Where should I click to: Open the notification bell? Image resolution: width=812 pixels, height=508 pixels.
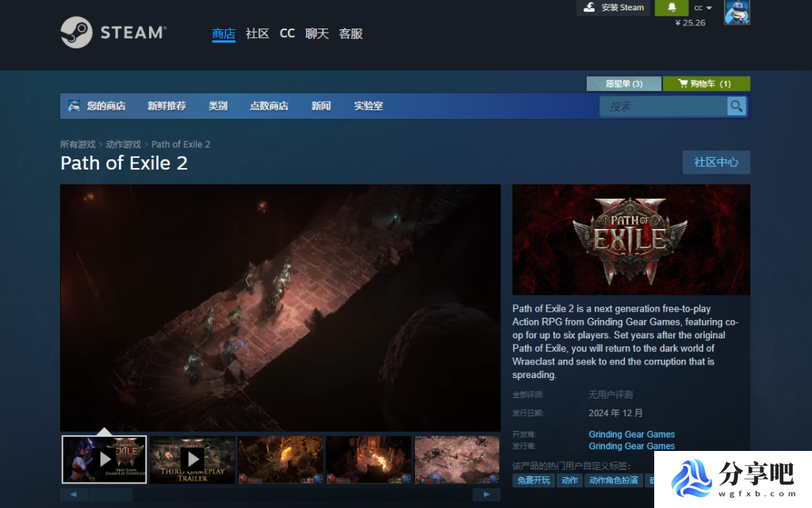671,7
